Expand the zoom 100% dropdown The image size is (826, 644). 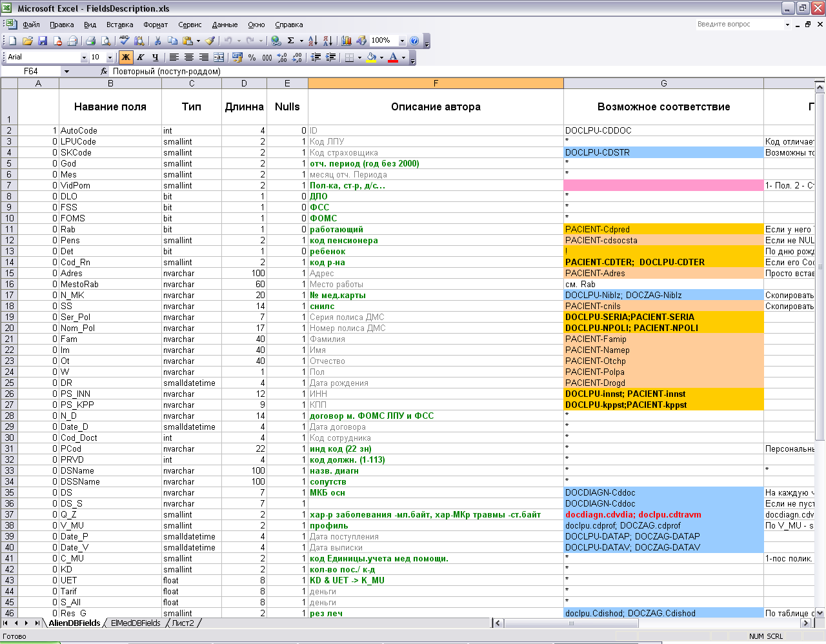[x=402, y=41]
